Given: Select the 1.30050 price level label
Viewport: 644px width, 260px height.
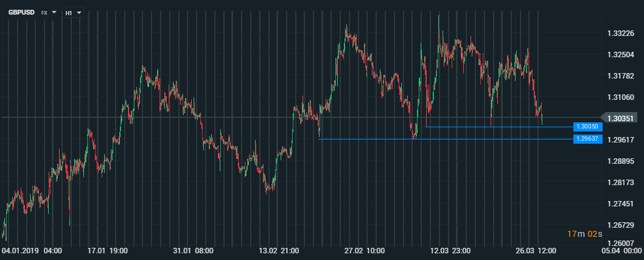Looking at the screenshot, I should pos(588,127).
